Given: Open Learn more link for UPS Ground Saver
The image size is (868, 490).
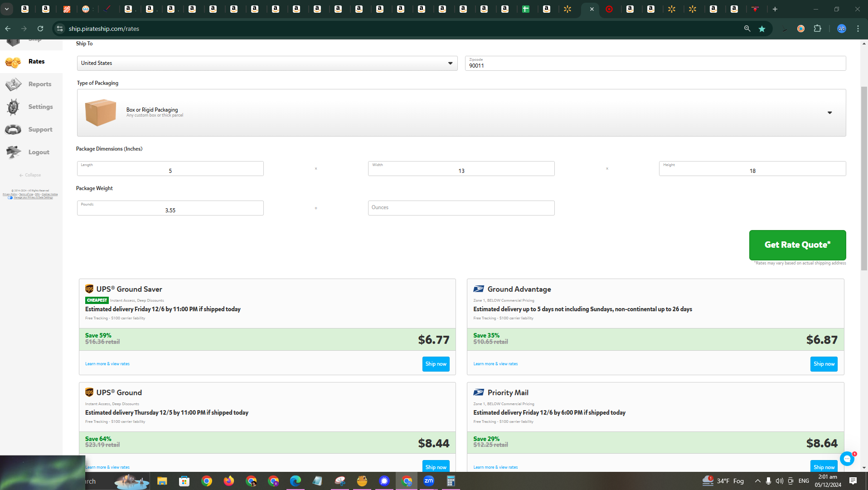Looking at the screenshot, I should (107, 364).
